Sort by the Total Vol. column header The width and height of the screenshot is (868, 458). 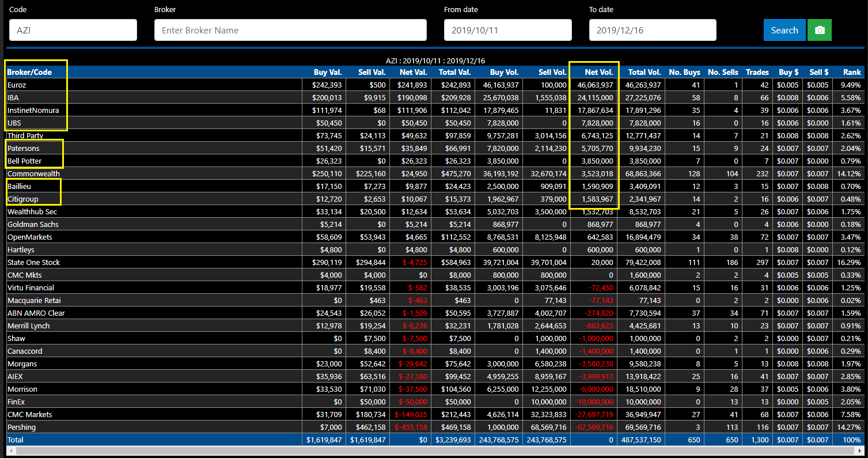[645, 72]
